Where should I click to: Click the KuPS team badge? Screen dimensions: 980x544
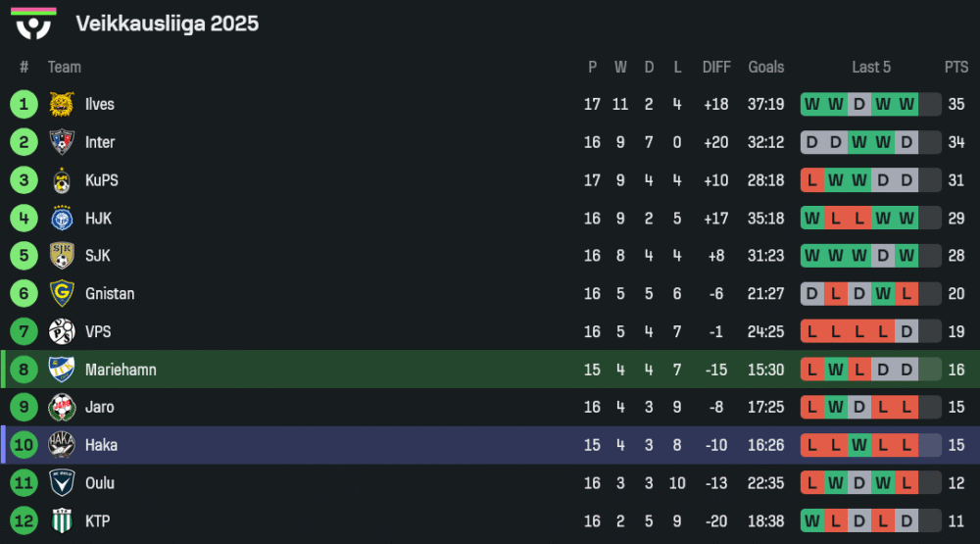(x=62, y=180)
